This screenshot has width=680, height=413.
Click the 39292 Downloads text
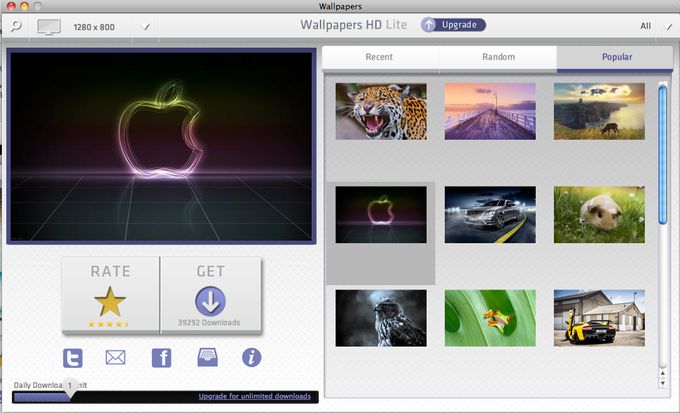(x=209, y=323)
